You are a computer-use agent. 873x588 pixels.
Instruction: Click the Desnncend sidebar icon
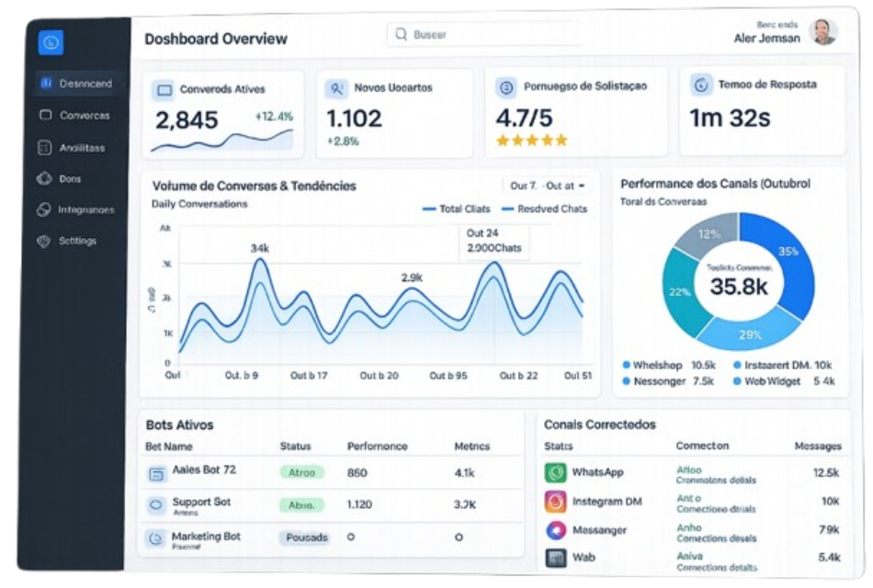click(x=46, y=83)
